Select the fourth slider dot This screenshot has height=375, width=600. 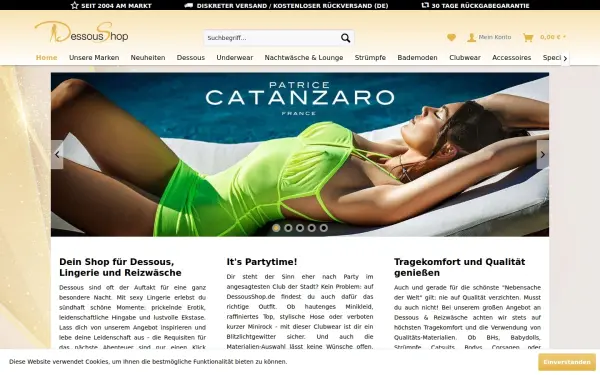tap(312, 228)
